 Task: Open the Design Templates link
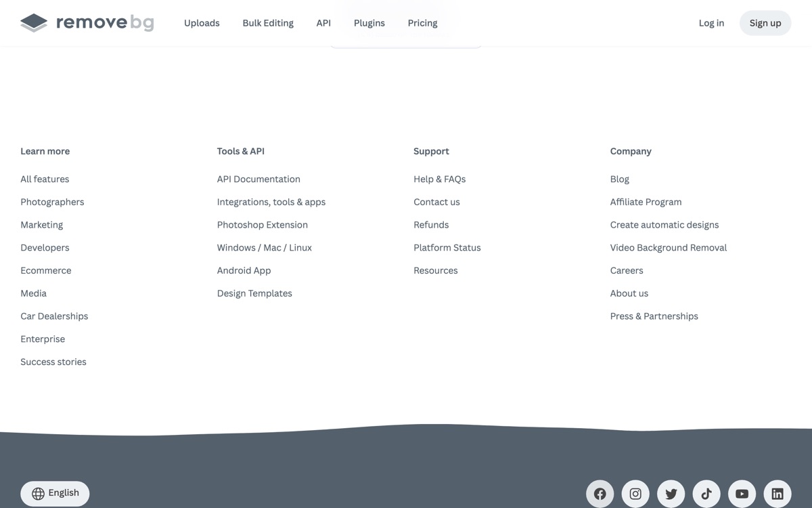click(x=254, y=293)
